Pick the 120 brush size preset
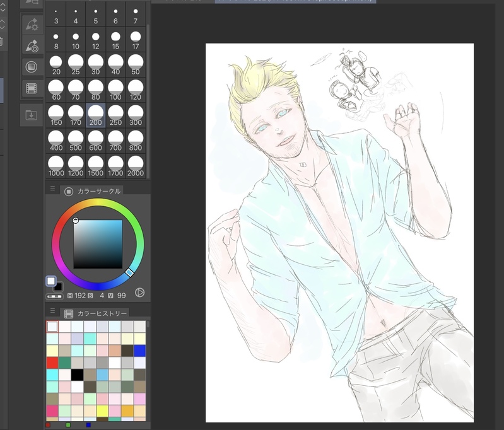 tap(136, 90)
